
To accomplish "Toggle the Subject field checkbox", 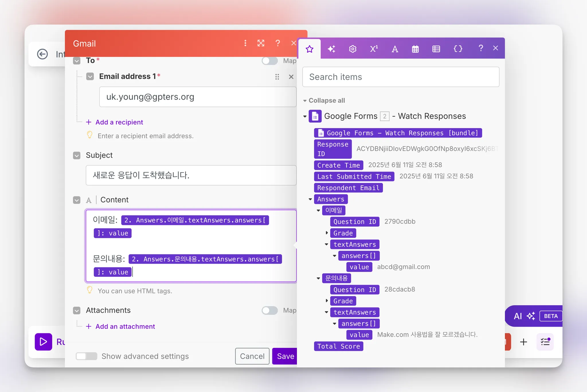I will pyautogui.click(x=77, y=155).
